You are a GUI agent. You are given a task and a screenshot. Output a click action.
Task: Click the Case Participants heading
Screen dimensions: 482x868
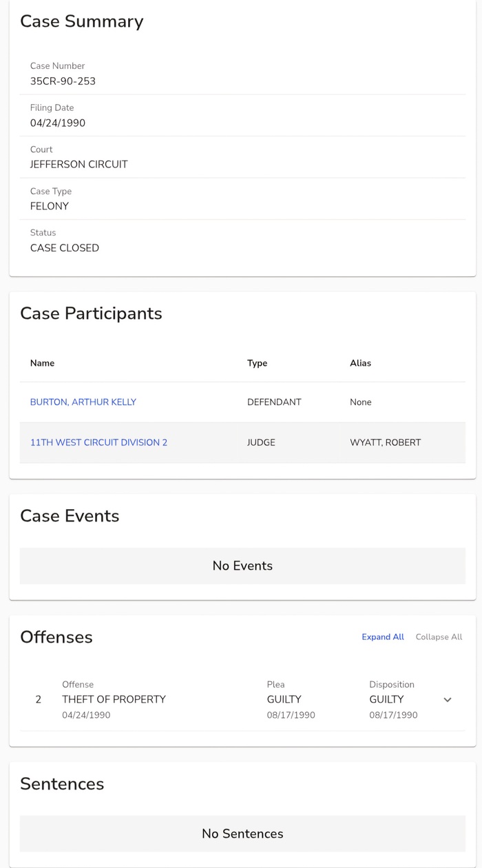tap(91, 313)
